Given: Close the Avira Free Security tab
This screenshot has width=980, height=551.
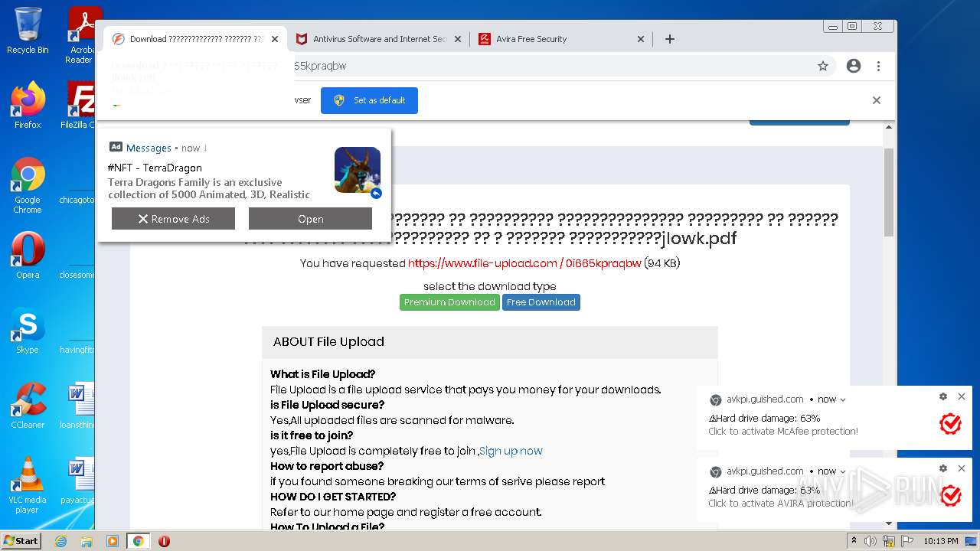Looking at the screenshot, I should 641,39.
